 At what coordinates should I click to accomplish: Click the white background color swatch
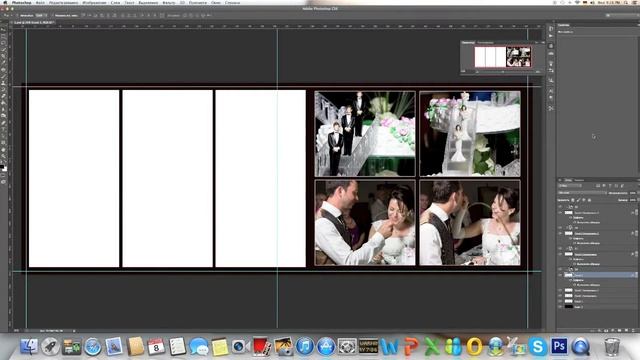[x=5, y=169]
